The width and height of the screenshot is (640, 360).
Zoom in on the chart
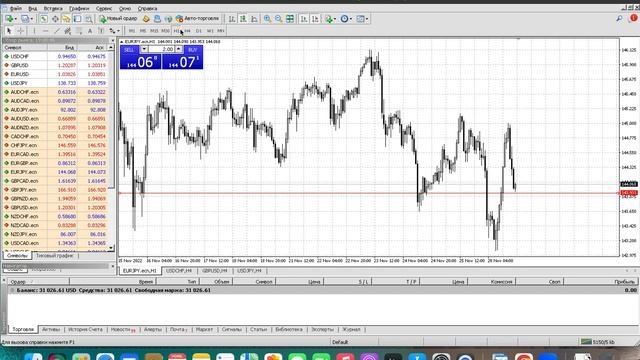click(267, 19)
